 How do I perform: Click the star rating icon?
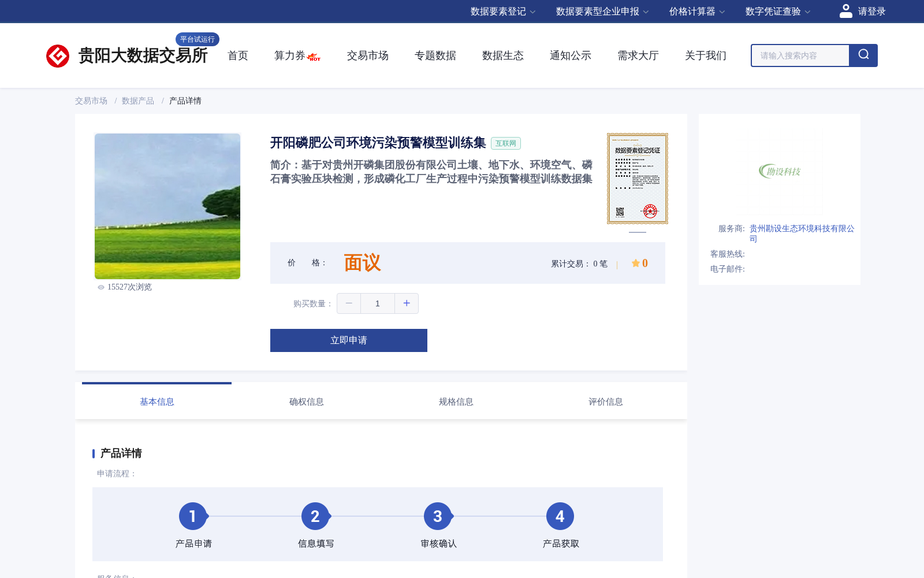tap(635, 264)
